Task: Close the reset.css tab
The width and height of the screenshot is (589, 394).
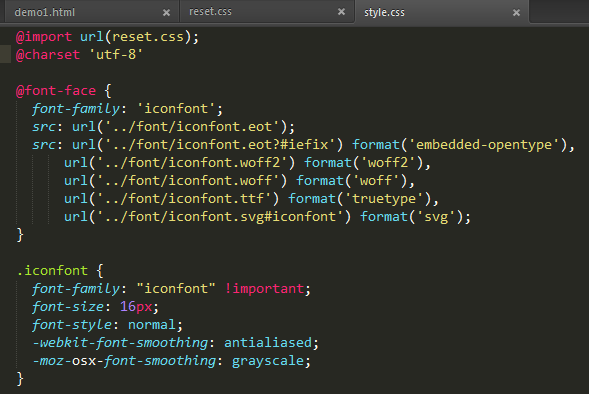Action: pyautogui.click(x=341, y=12)
